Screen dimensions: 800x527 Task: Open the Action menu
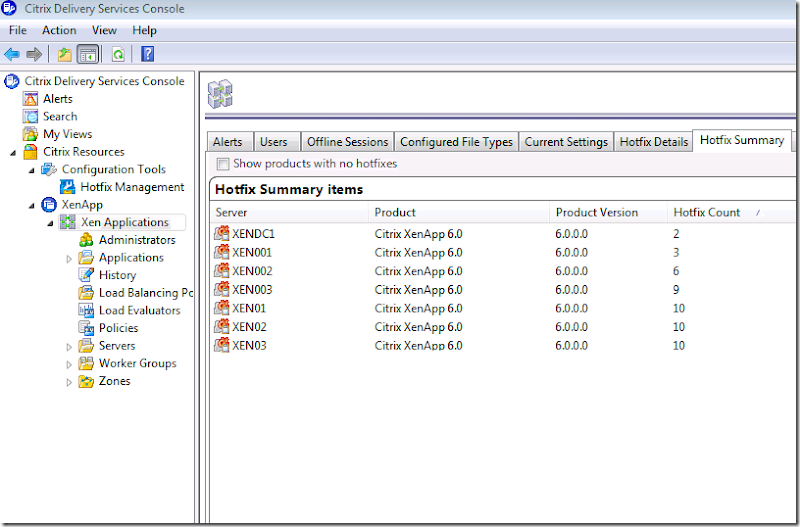click(x=59, y=30)
